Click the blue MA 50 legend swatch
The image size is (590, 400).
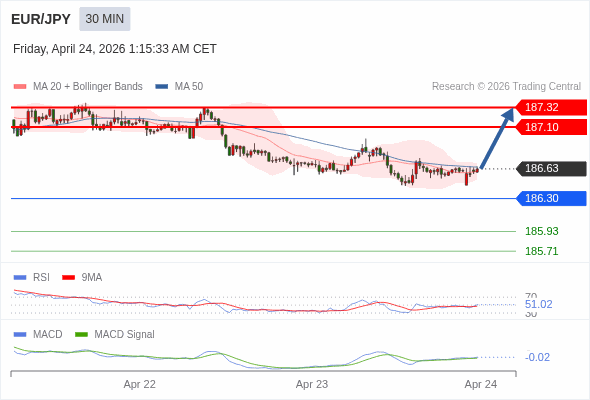(162, 87)
